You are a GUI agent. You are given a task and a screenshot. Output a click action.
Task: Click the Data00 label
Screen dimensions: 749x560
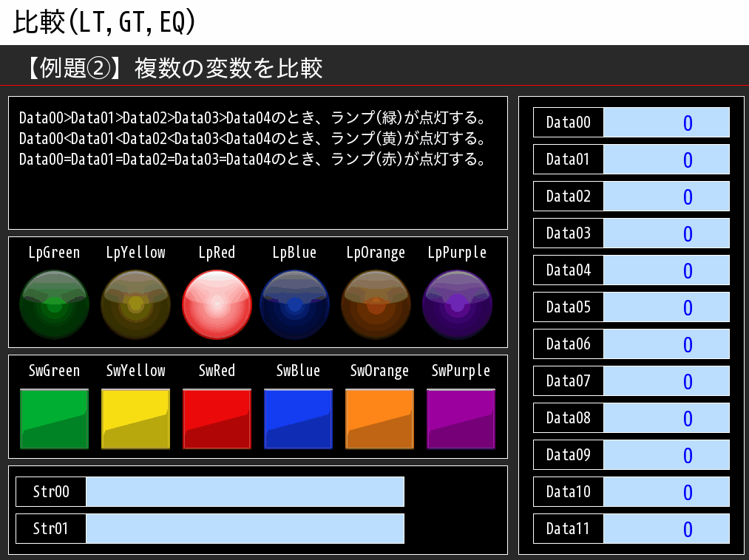569,122
